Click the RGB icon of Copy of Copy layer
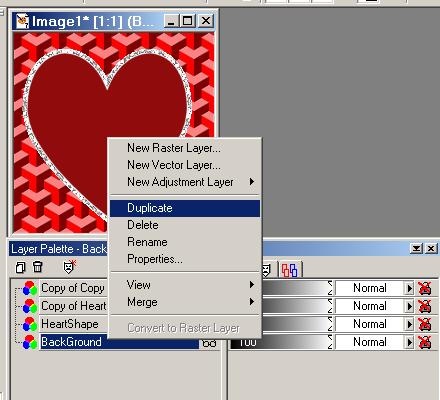Screen dimensions: 440x400 pos(30,288)
